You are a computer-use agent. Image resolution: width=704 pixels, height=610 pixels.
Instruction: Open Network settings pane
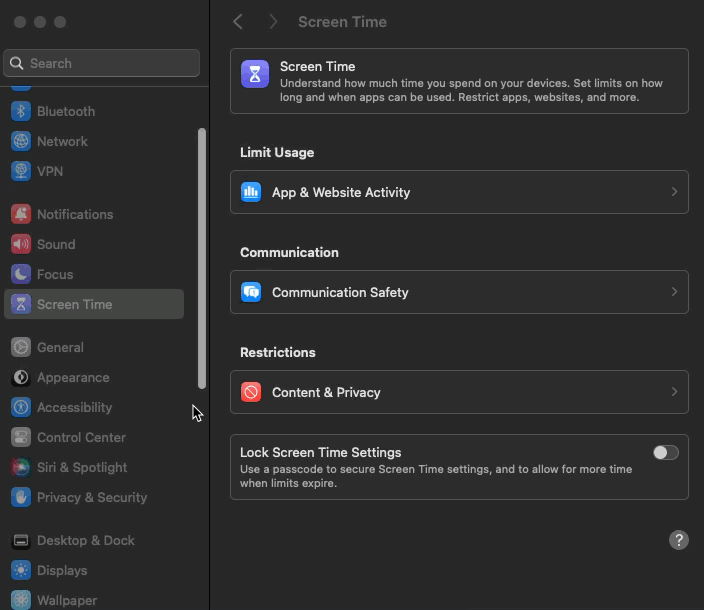[94, 141]
